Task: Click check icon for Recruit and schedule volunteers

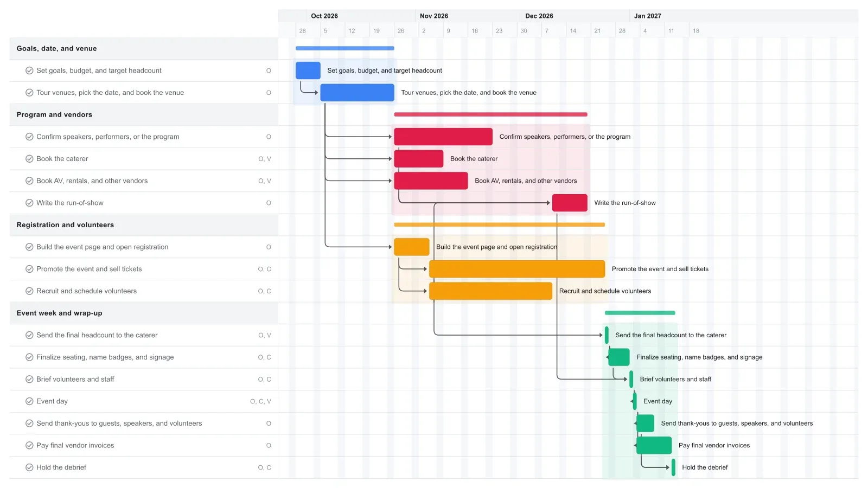Action: 29,291
